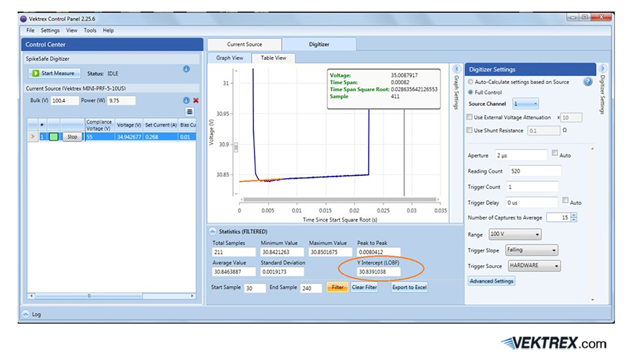Enable the Use Shunt Resistance checkbox

(469, 130)
